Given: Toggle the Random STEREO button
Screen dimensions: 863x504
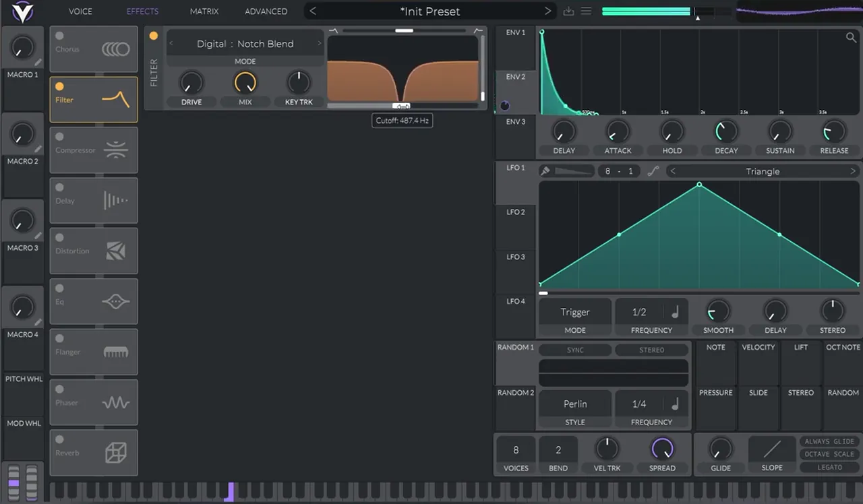Looking at the screenshot, I should (652, 350).
